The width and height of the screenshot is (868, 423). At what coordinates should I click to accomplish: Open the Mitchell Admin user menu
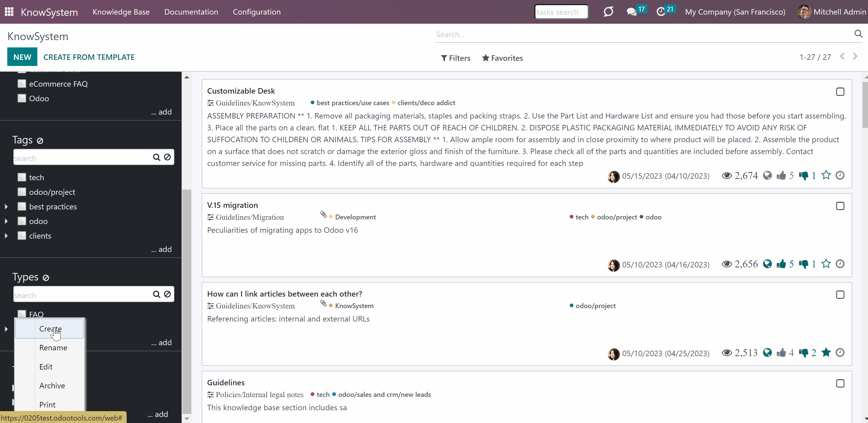pos(832,12)
